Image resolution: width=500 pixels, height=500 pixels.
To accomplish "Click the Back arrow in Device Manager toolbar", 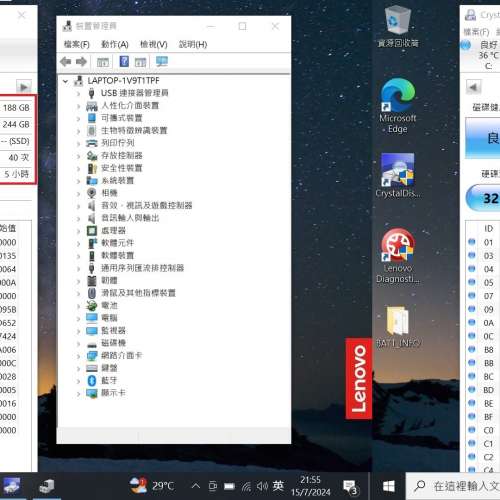I will (66, 62).
